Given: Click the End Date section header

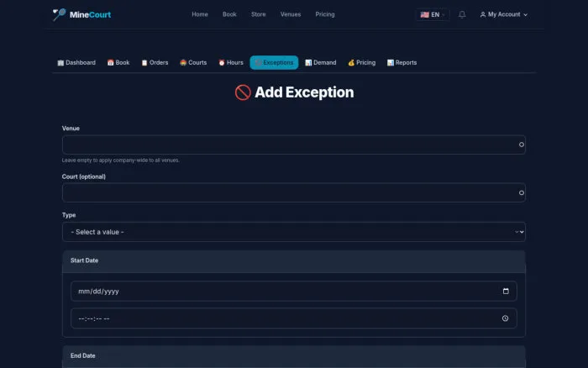Looking at the screenshot, I should (x=294, y=356).
